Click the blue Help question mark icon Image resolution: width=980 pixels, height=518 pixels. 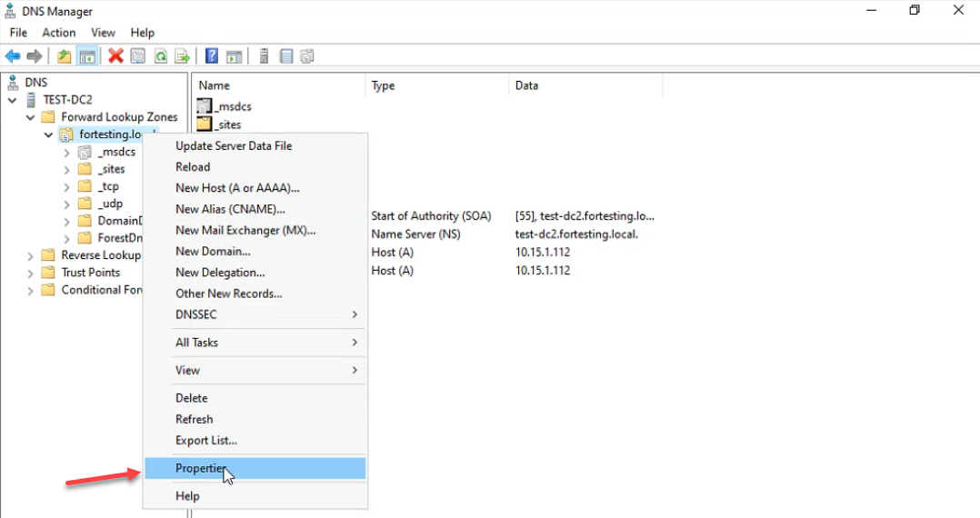pyautogui.click(x=212, y=56)
